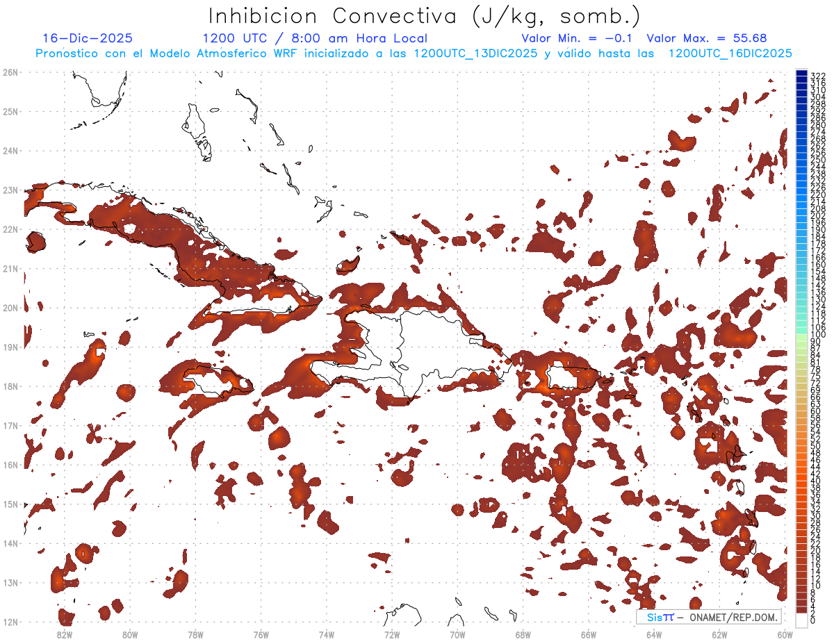834x644 pixels.
Task: Click the 66W longitude label
Action: coord(588,634)
